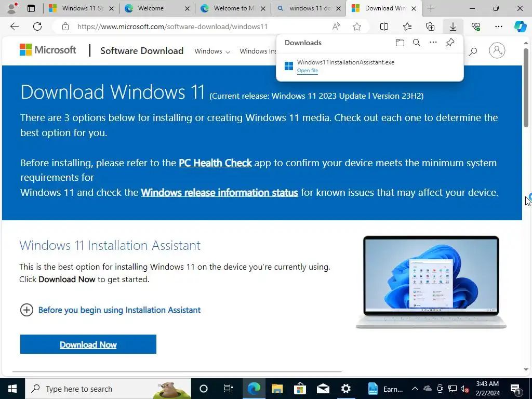Click the Download Now button
The height and width of the screenshot is (399, 532).
point(88,344)
